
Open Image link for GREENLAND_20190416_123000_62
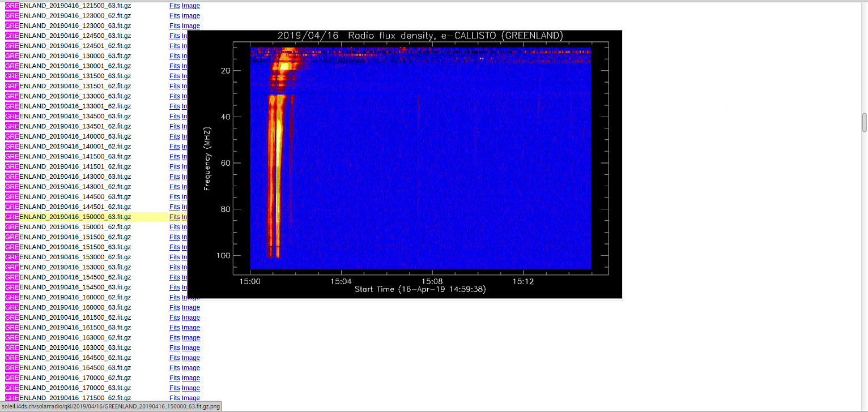(190, 16)
